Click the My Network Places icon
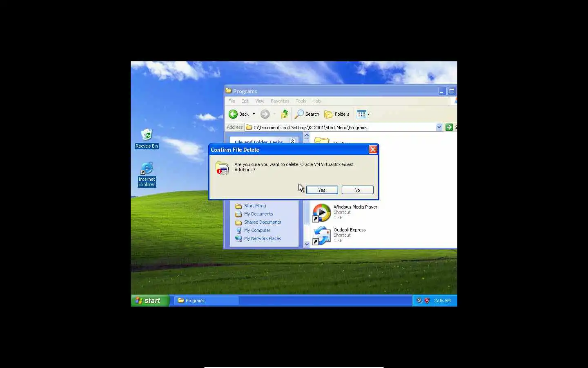The width and height of the screenshot is (588, 368). (238, 238)
